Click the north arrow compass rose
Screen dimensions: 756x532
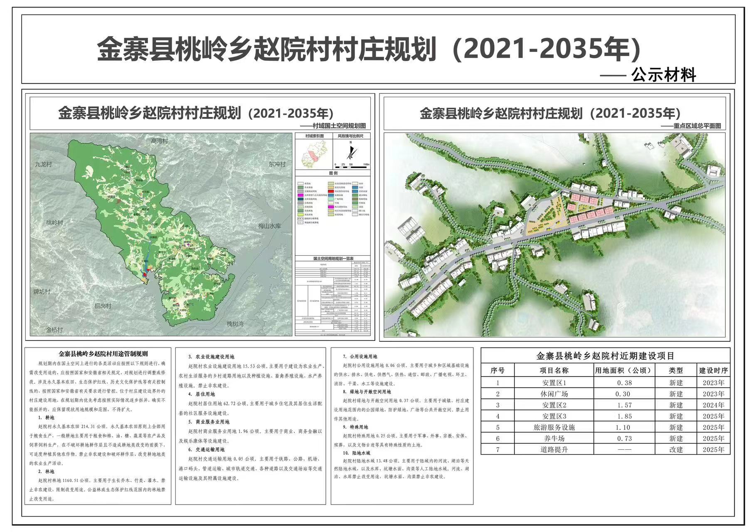click(x=351, y=151)
